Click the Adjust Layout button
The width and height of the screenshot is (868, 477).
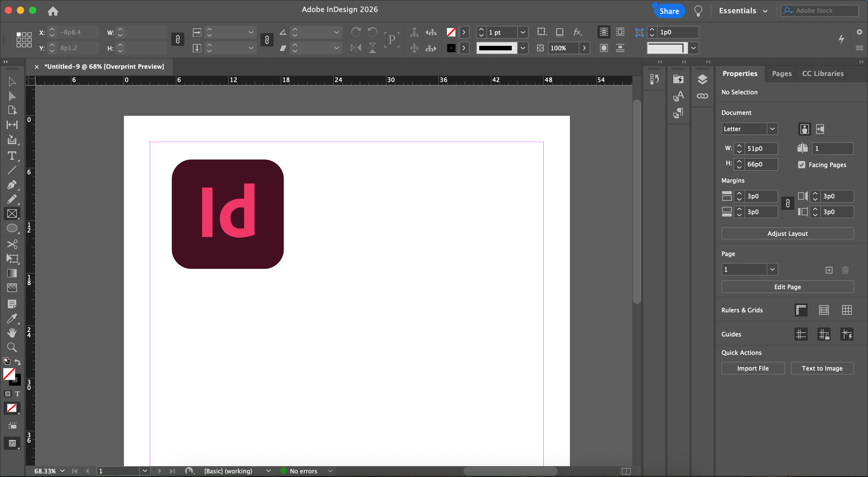pos(787,233)
